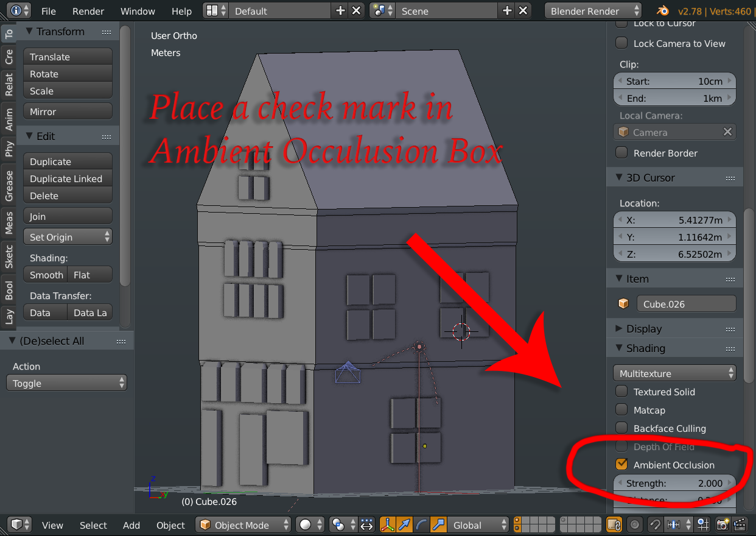Click the sequencer clapperboard icon in header
This screenshot has width=756, height=536.
[740, 524]
